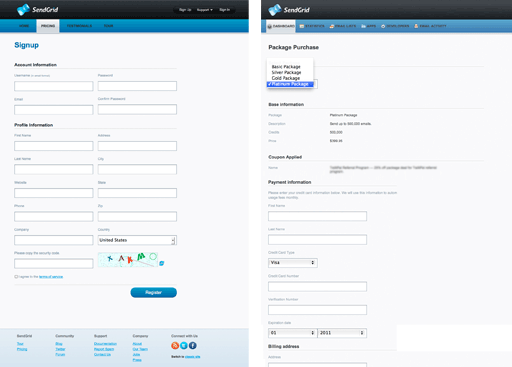The width and height of the screenshot is (512, 367).
Task: Click the Username input field
Action: (54, 86)
